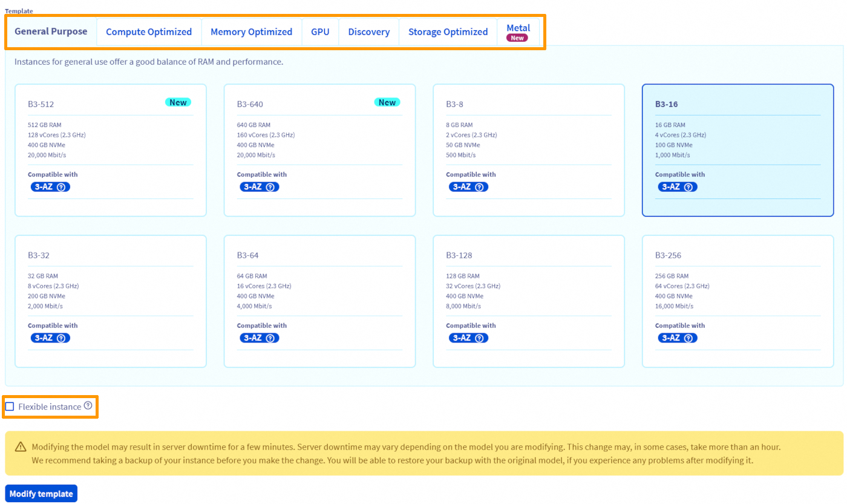Image resolution: width=847 pixels, height=504 pixels.
Task: Open the Discovery instances tab
Action: (x=368, y=32)
